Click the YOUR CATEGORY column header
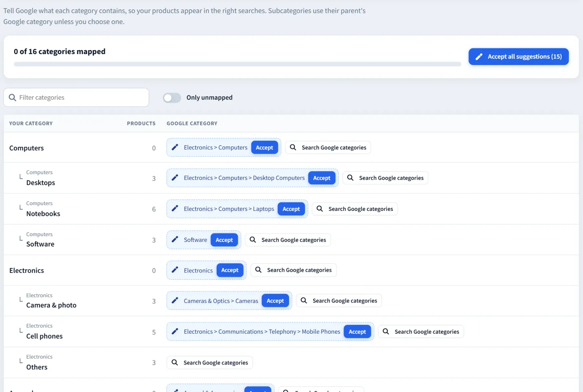Screen dimensions: 583x392 pos(31,123)
